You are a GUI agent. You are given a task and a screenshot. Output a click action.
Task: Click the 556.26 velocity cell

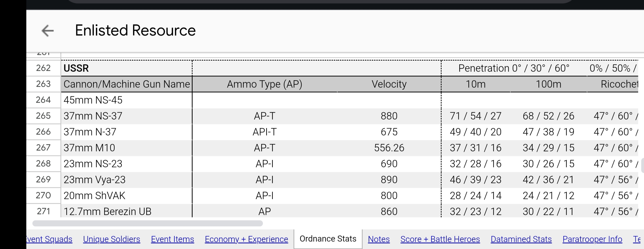pyautogui.click(x=389, y=148)
